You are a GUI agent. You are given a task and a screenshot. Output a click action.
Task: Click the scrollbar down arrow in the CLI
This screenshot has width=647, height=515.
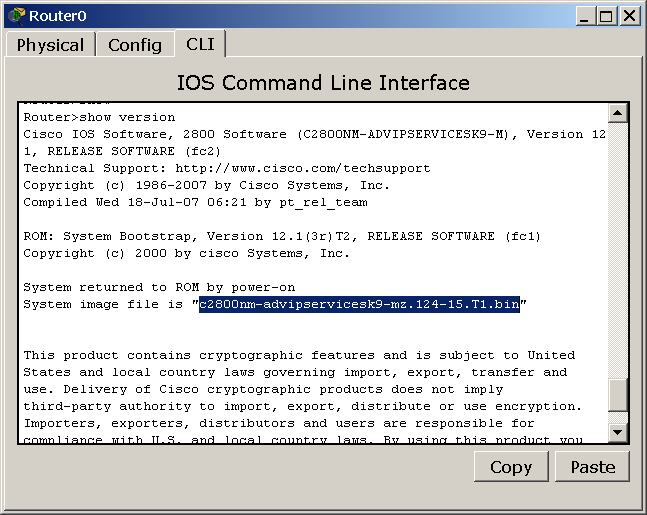tap(618, 432)
